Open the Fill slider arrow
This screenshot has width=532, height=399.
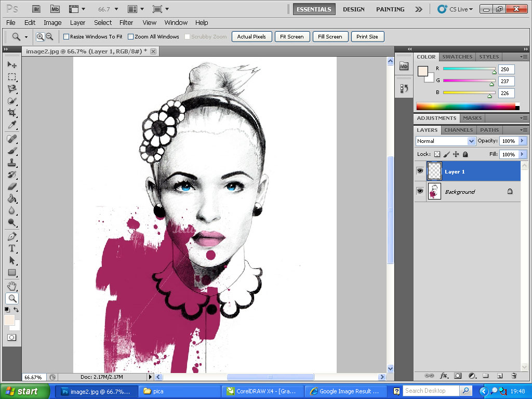[523, 154]
